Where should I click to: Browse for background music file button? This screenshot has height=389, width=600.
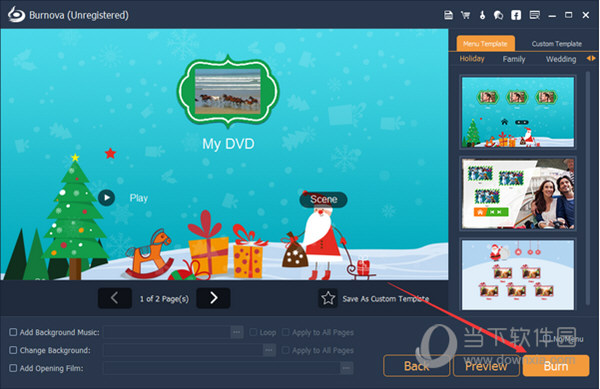[x=237, y=332]
